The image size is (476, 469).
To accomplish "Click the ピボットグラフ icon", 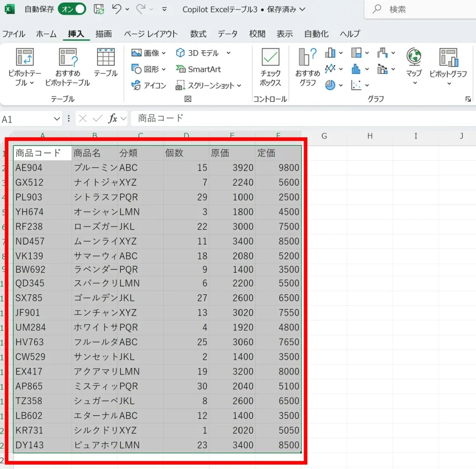I will (449, 57).
